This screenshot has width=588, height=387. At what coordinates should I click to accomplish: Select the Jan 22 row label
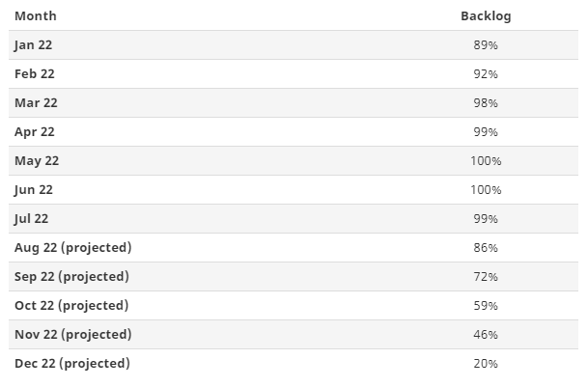[33, 44]
